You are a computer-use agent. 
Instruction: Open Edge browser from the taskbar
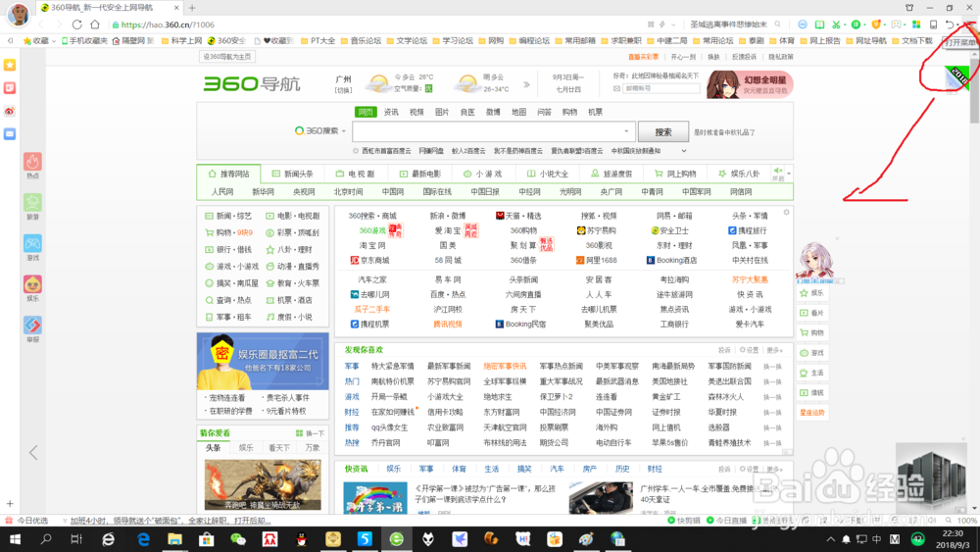click(x=143, y=539)
